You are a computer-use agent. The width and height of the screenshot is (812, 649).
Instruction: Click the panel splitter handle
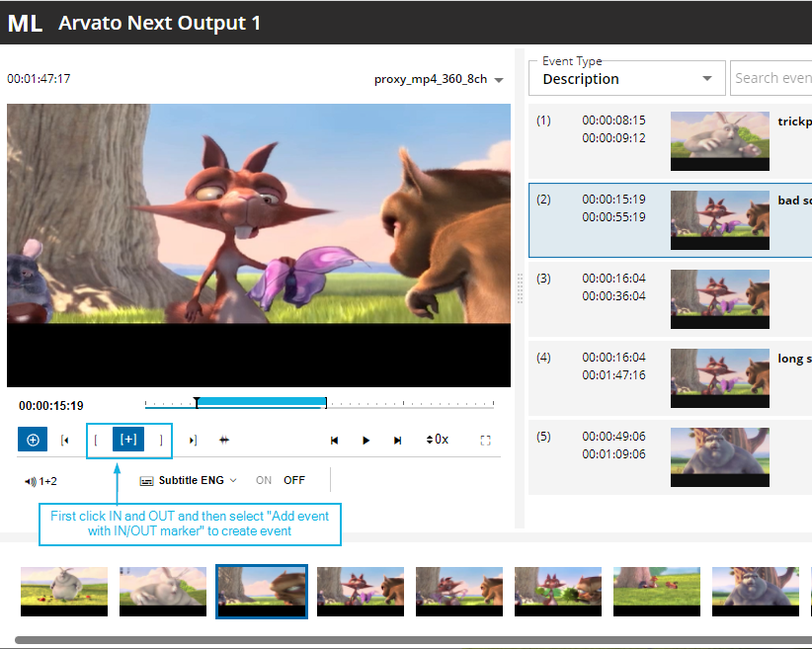coord(520,289)
